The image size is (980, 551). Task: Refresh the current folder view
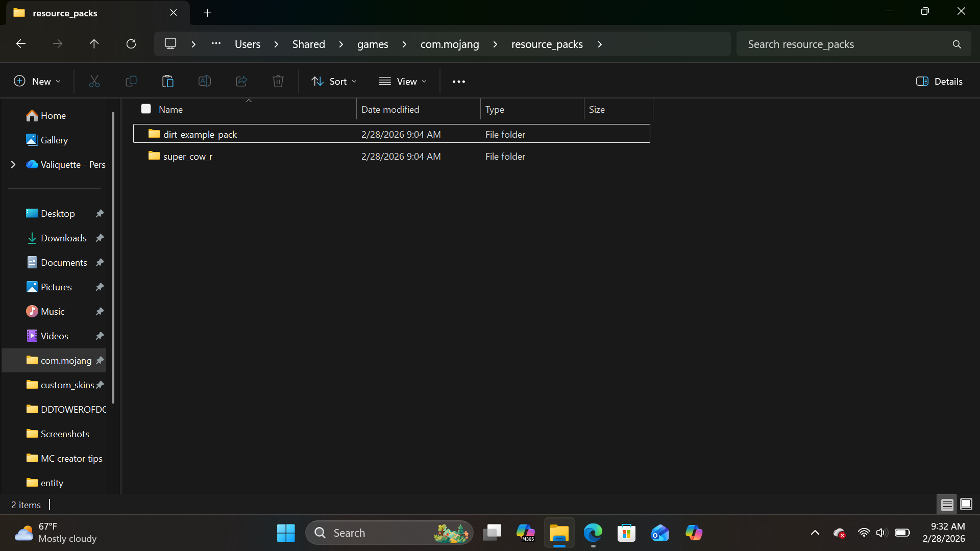(x=131, y=44)
